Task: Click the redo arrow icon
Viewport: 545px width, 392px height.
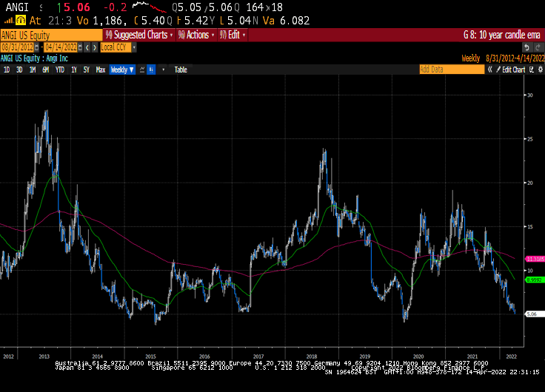Action: 538,47
